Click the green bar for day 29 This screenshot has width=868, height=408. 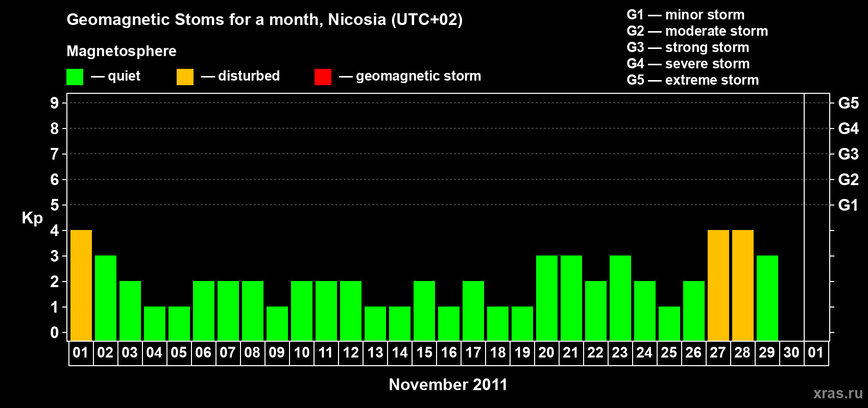point(767,298)
